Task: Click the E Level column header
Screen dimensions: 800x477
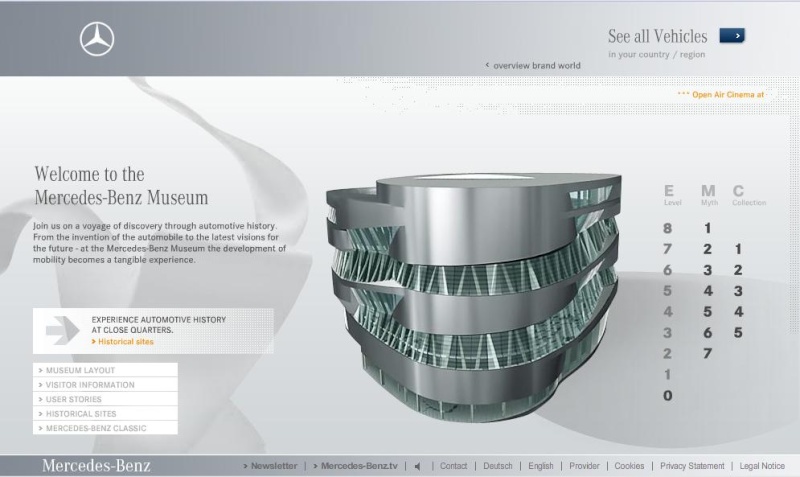Action: (x=672, y=195)
